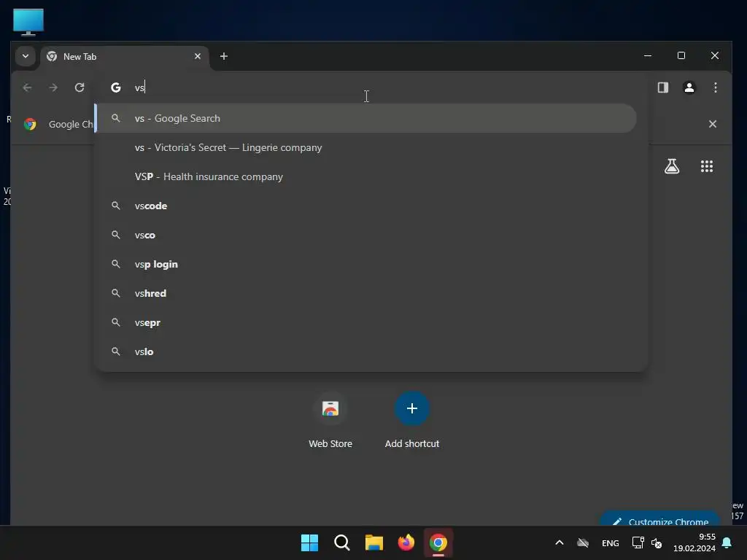Open the network status tray icon
This screenshot has width=747, height=560.
click(x=638, y=542)
